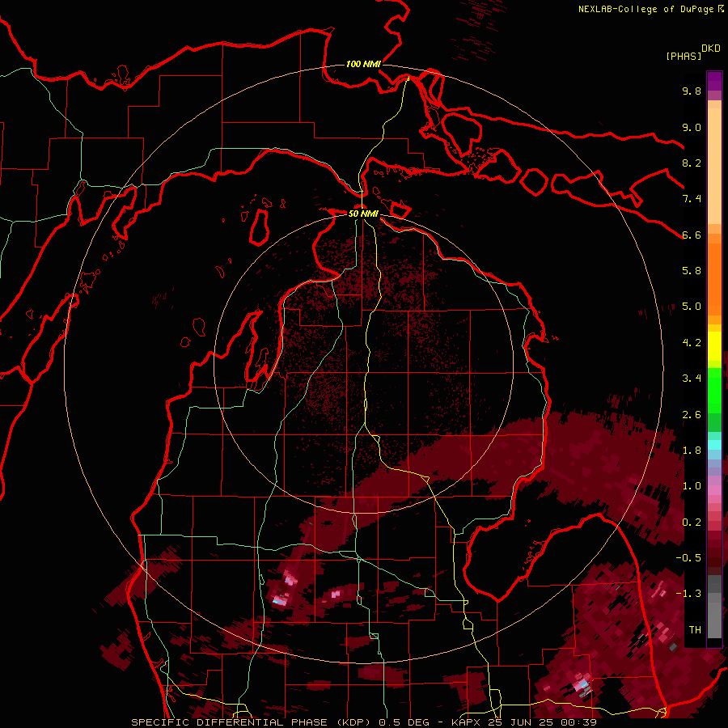Click the 0.2 scale value
Image resolution: width=728 pixels, height=728 pixels.
point(692,523)
